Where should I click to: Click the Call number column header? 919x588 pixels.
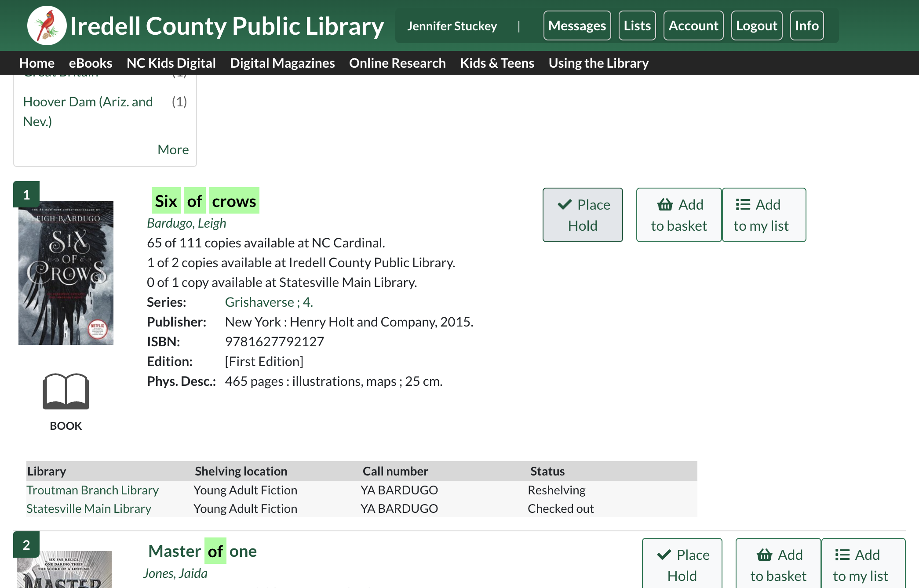click(x=395, y=471)
